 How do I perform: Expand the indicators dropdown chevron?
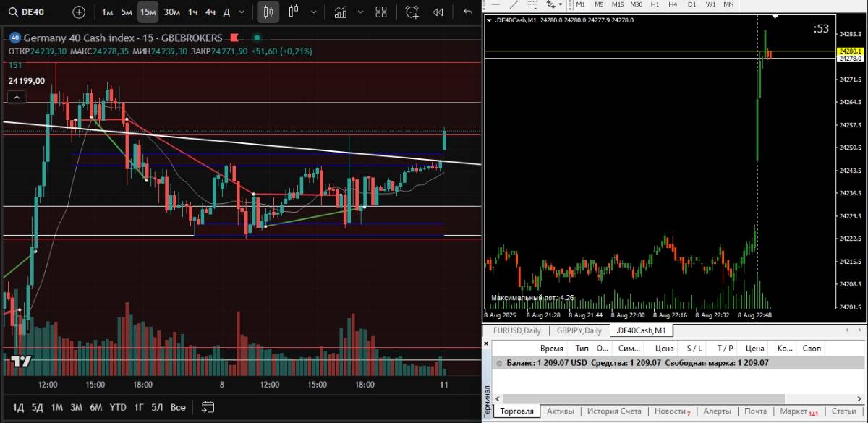(x=359, y=12)
